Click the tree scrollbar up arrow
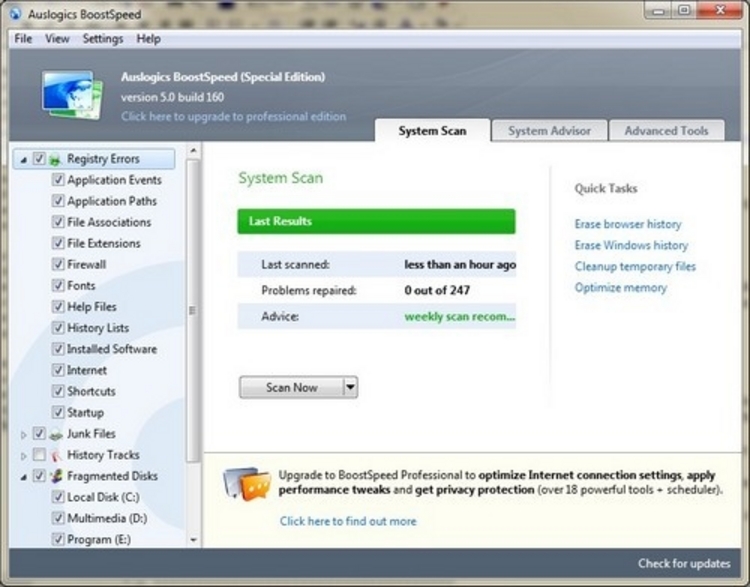The width and height of the screenshot is (750, 587). tap(193, 151)
